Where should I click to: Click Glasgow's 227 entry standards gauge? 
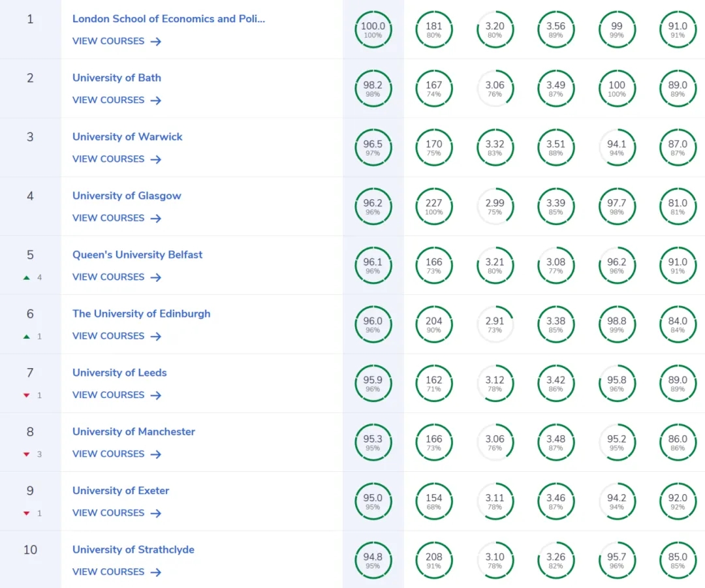coord(434,207)
